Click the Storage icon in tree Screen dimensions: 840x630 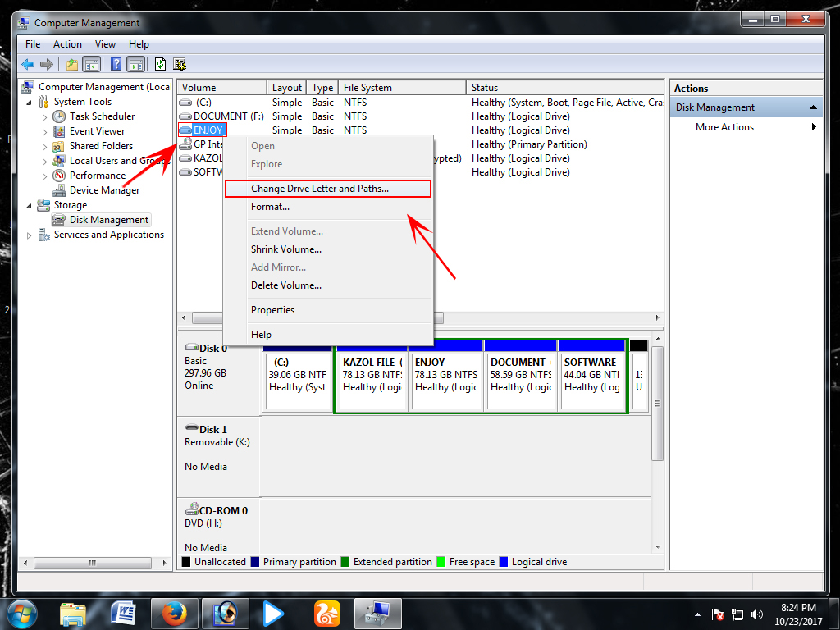tap(43, 205)
